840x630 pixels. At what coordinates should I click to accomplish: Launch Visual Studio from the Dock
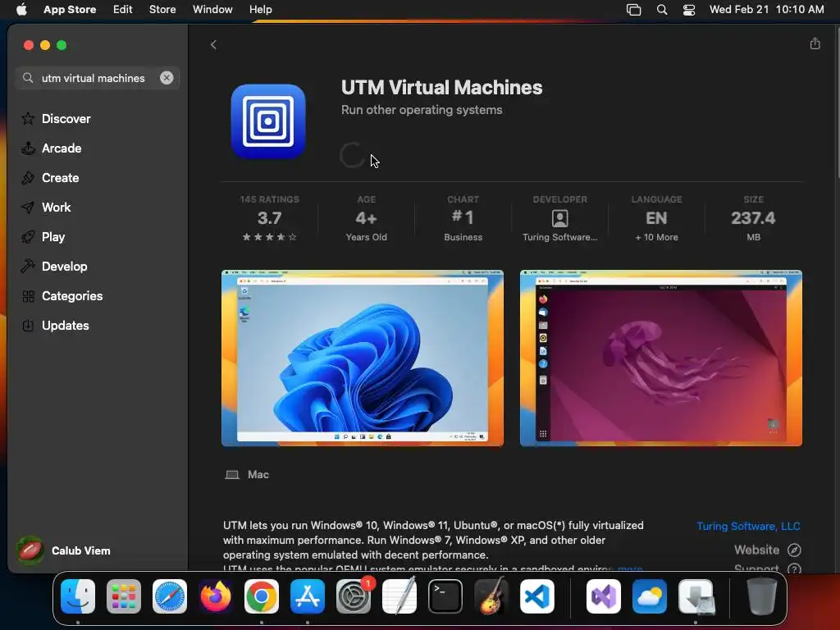point(604,596)
